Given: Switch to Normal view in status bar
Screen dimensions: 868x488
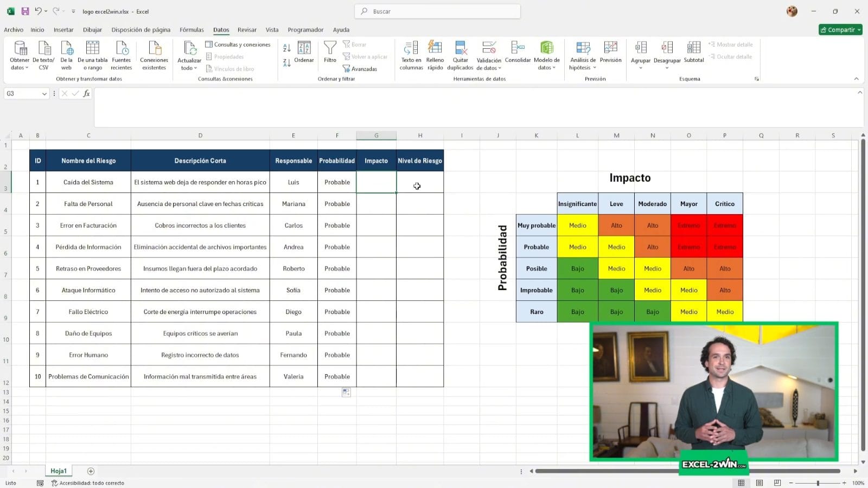Looking at the screenshot, I should click(741, 483).
